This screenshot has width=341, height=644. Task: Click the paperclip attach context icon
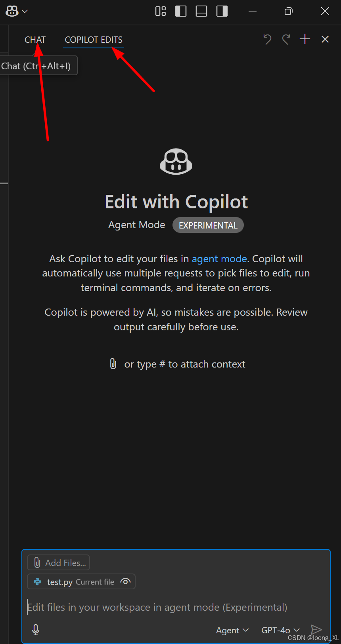(113, 364)
